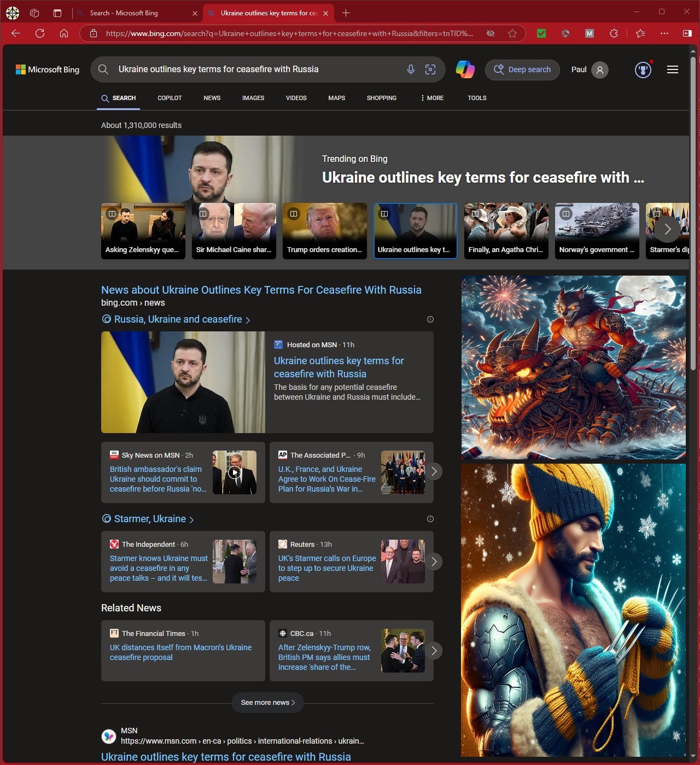Viewport: 700px width, 765px height.
Task: Click See more news button
Action: [267, 703]
